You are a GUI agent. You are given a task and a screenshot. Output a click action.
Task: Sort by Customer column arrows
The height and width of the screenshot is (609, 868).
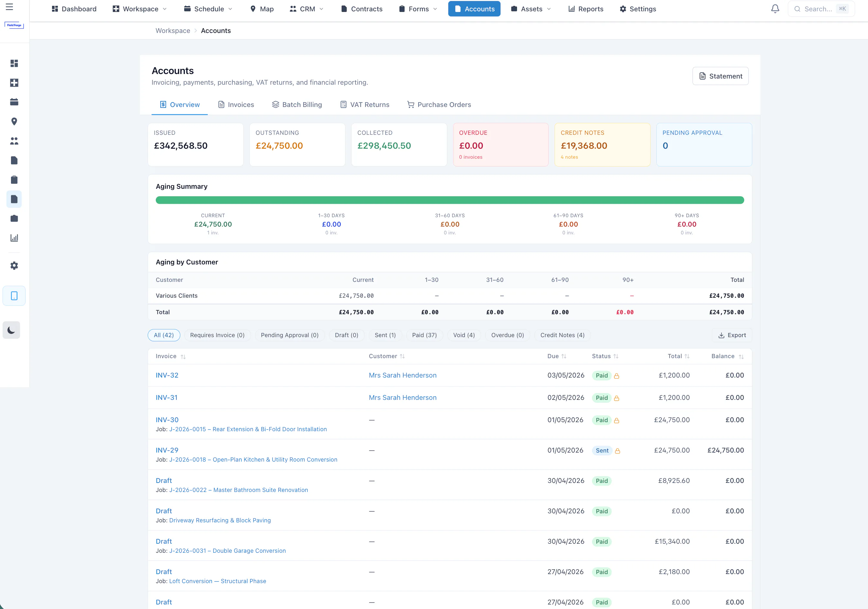pos(402,356)
